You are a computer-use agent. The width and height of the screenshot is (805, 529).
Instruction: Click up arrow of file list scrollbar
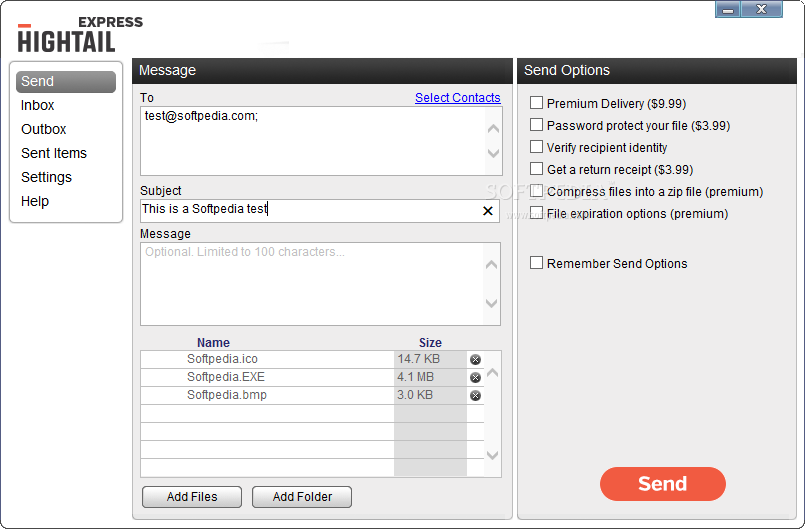(492, 373)
